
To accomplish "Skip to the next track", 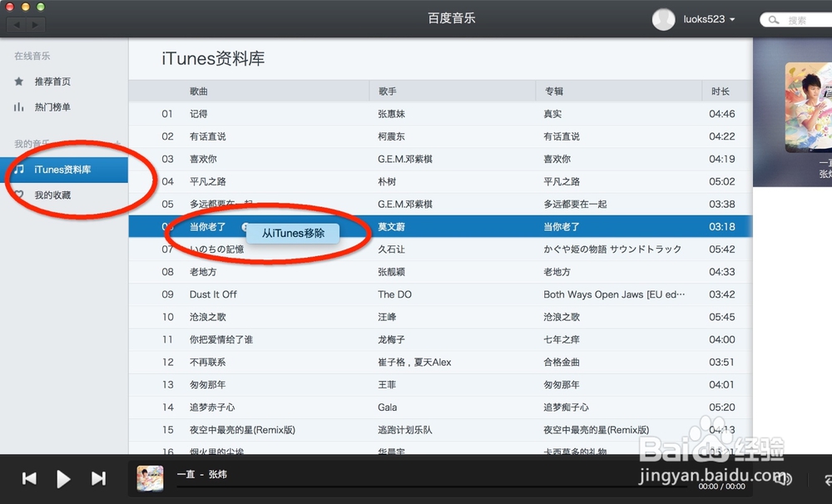I will pos(98,478).
